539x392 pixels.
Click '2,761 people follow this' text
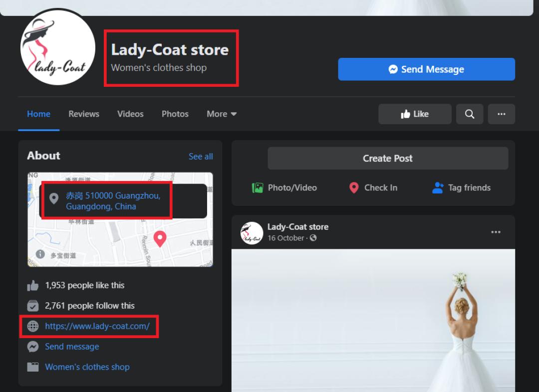coord(90,306)
